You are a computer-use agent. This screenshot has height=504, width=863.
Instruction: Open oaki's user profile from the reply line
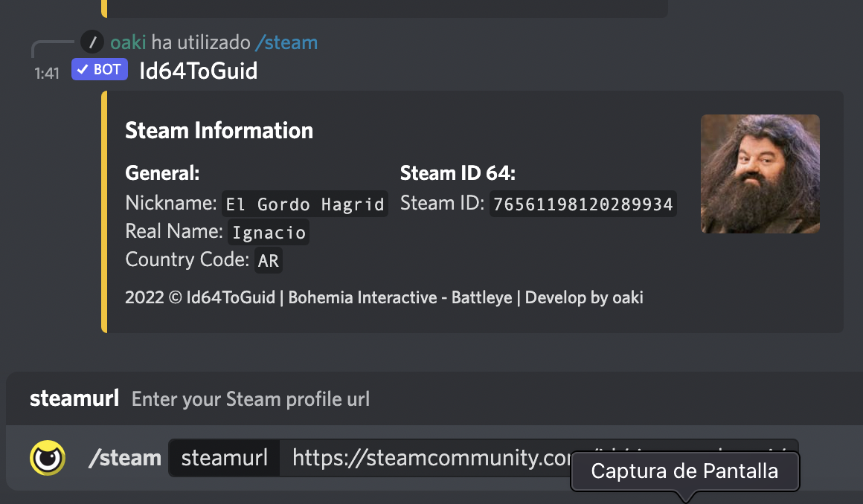[x=128, y=42]
